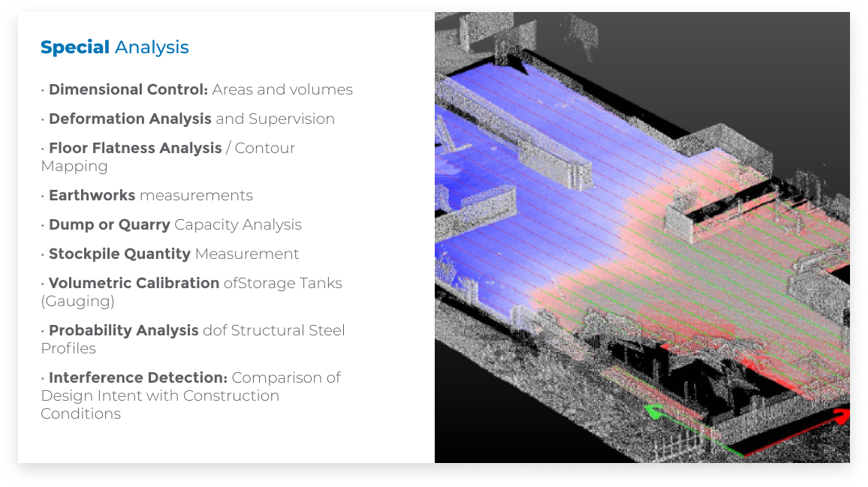Click the Earthworks measurements entry
The height and width of the screenshot is (487, 868).
(146, 195)
